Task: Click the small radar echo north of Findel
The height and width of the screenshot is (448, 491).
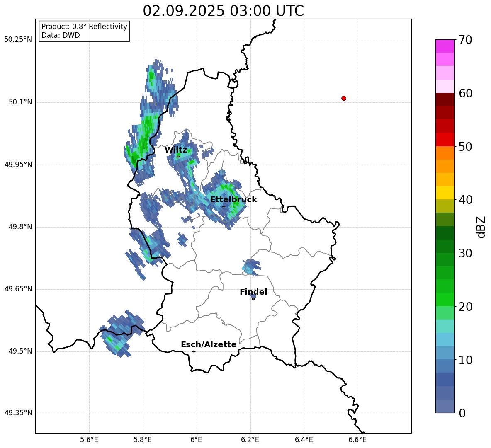Action: point(251,267)
